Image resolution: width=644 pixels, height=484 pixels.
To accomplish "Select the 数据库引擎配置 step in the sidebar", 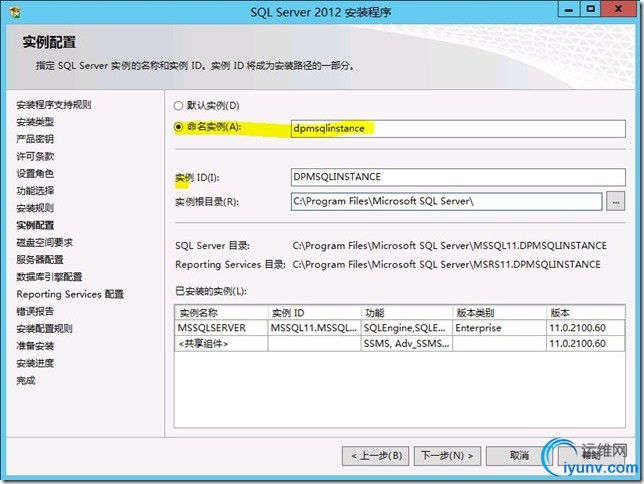I will (49, 277).
